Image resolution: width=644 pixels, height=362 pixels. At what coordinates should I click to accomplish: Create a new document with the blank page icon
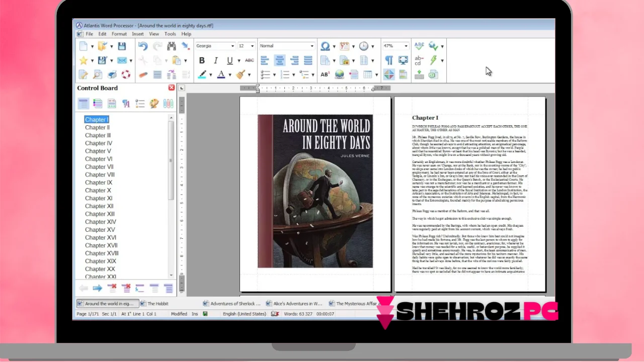click(84, 46)
